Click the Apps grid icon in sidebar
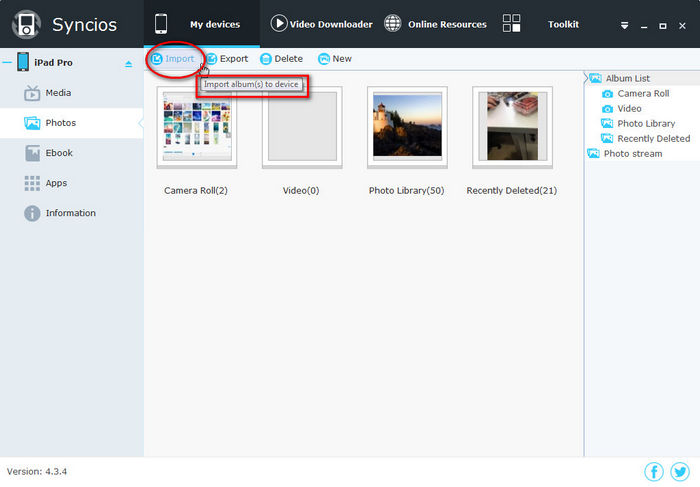 pyautogui.click(x=32, y=183)
